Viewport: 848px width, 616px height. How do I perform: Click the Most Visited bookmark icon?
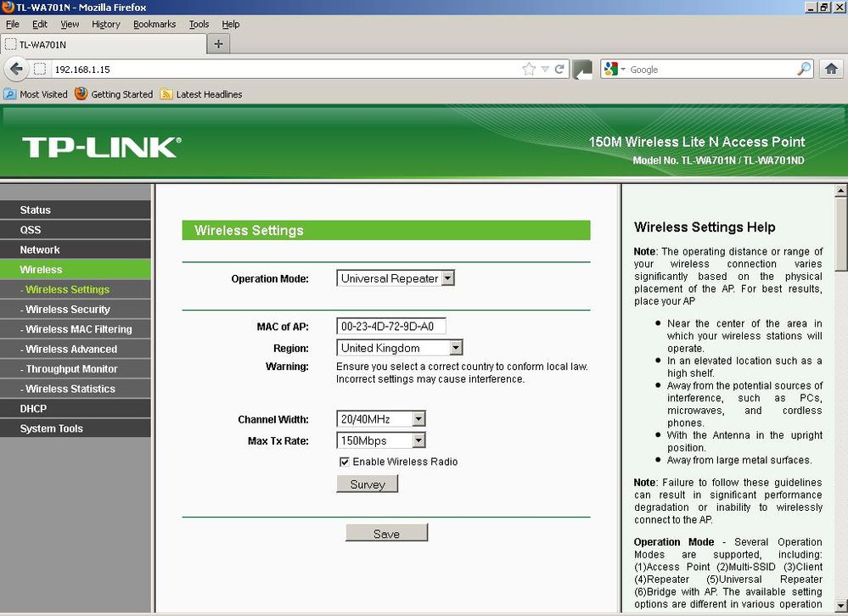pyautogui.click(x=9, y=94)
